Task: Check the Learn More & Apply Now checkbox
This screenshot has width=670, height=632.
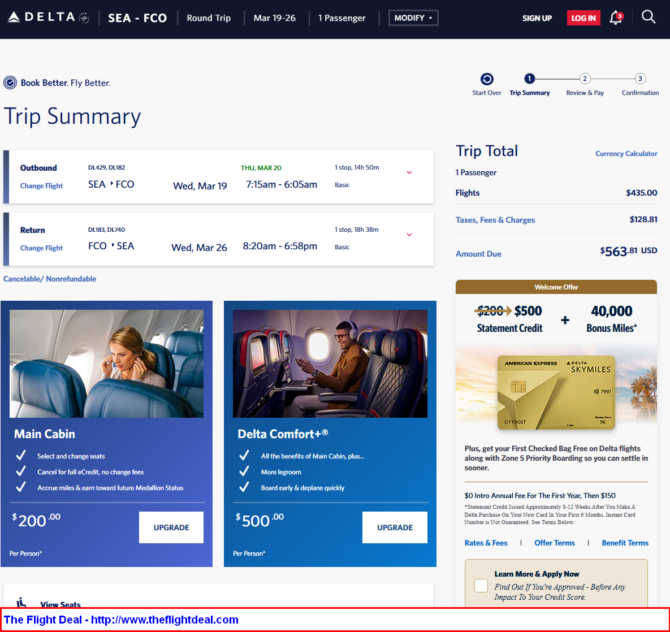Action: 482,585
